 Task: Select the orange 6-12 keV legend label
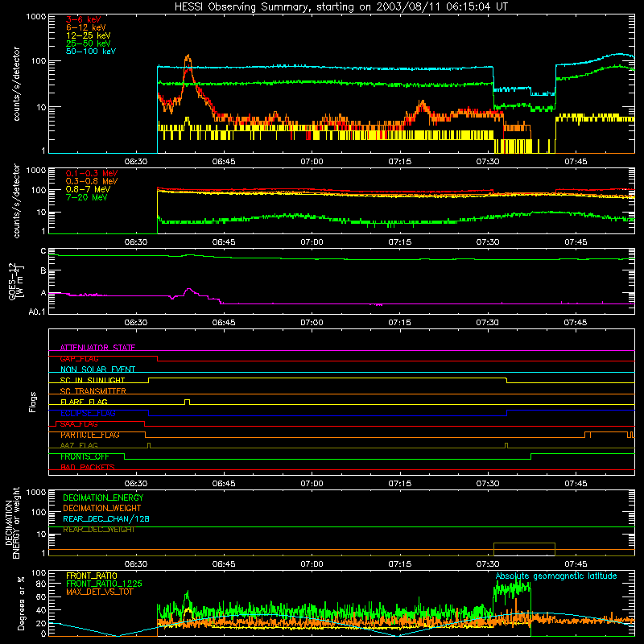tap(85, 27)
